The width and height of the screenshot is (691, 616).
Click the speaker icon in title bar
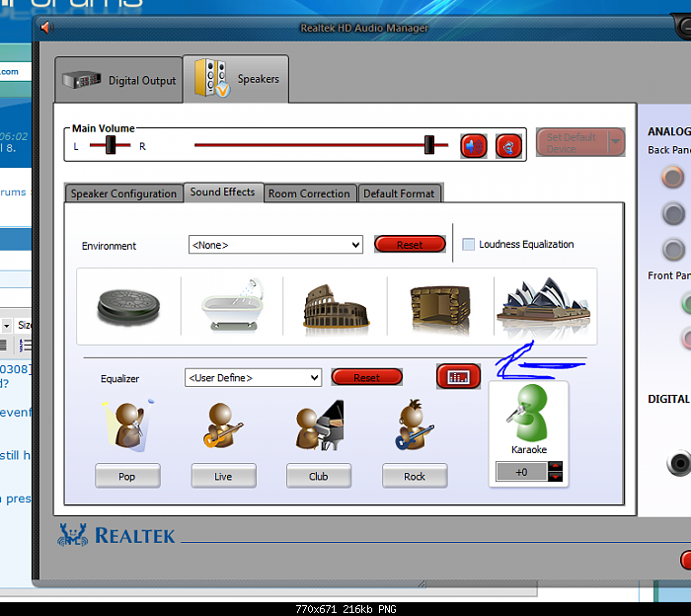46,28
